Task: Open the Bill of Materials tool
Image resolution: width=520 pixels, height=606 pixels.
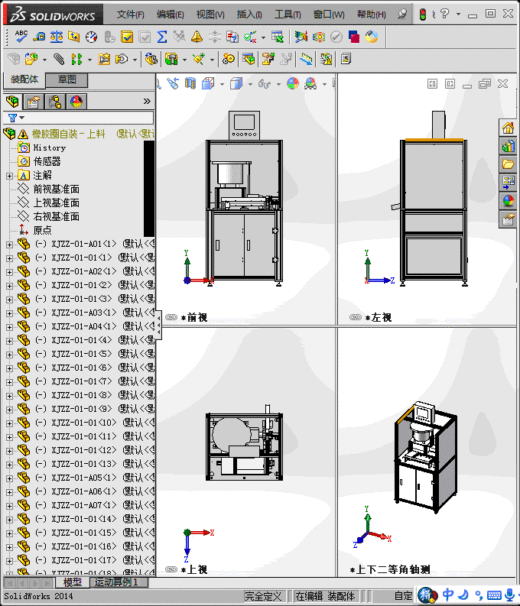Action: pos(249,59)
